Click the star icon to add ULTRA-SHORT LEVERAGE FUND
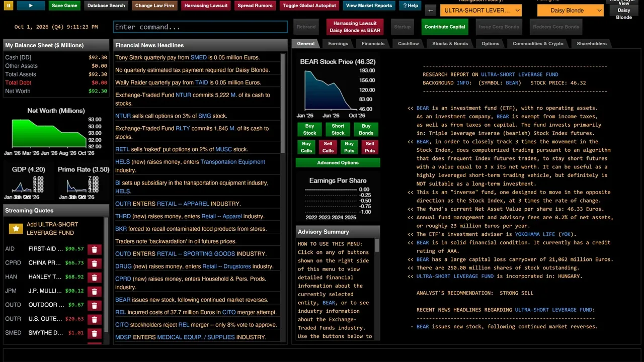 pos(16,229)
